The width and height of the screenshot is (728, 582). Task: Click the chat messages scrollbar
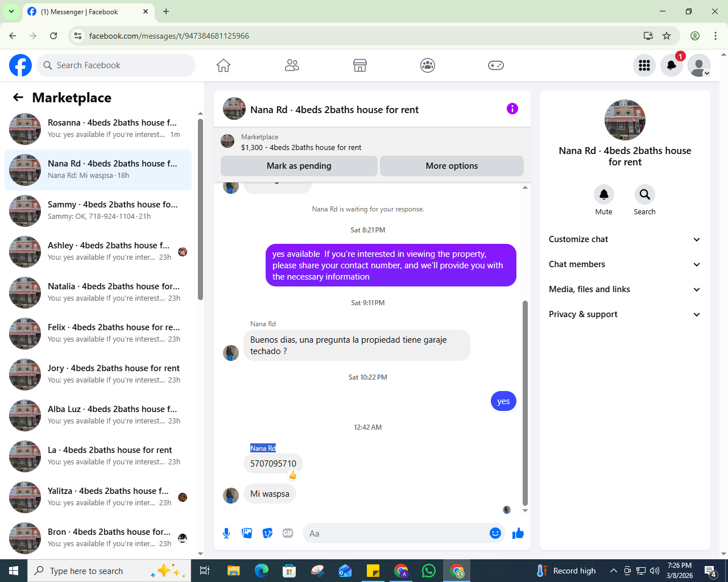[x=525, y=402]
